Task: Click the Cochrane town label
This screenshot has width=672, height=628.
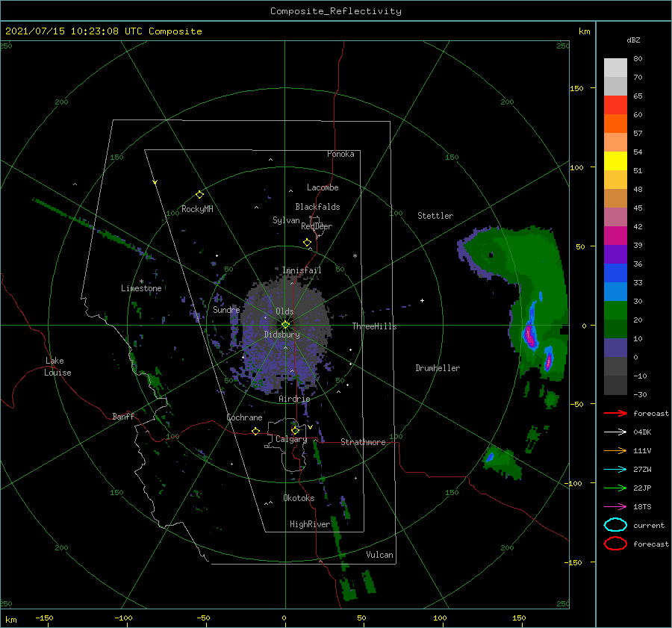Action: pyautogui.click(x=244, y=417)
